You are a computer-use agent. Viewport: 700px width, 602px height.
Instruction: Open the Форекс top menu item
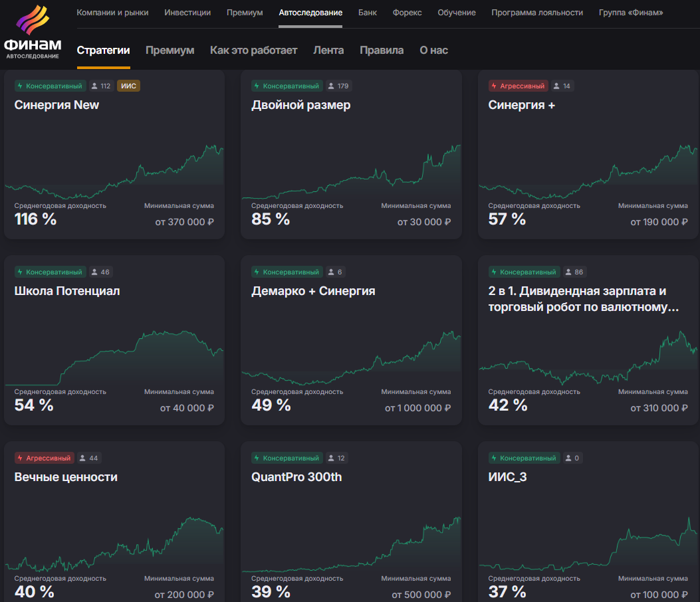407,13
